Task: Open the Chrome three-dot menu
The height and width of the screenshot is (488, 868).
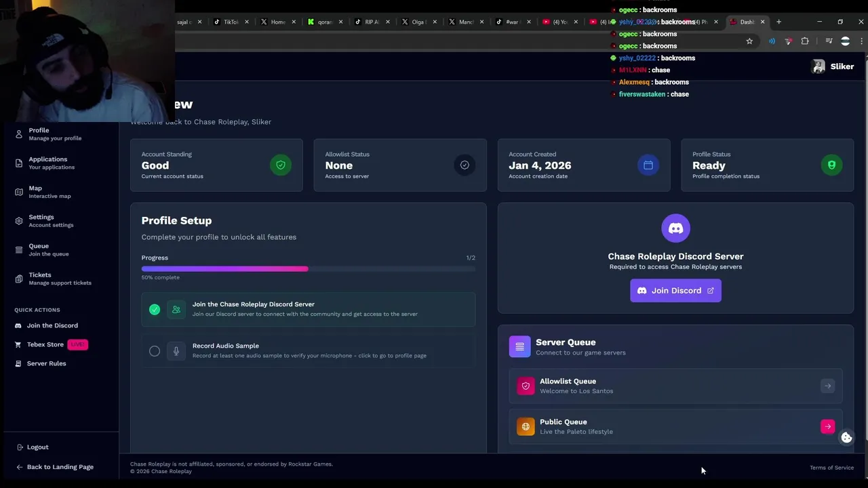Action: [x=861, y=41]
